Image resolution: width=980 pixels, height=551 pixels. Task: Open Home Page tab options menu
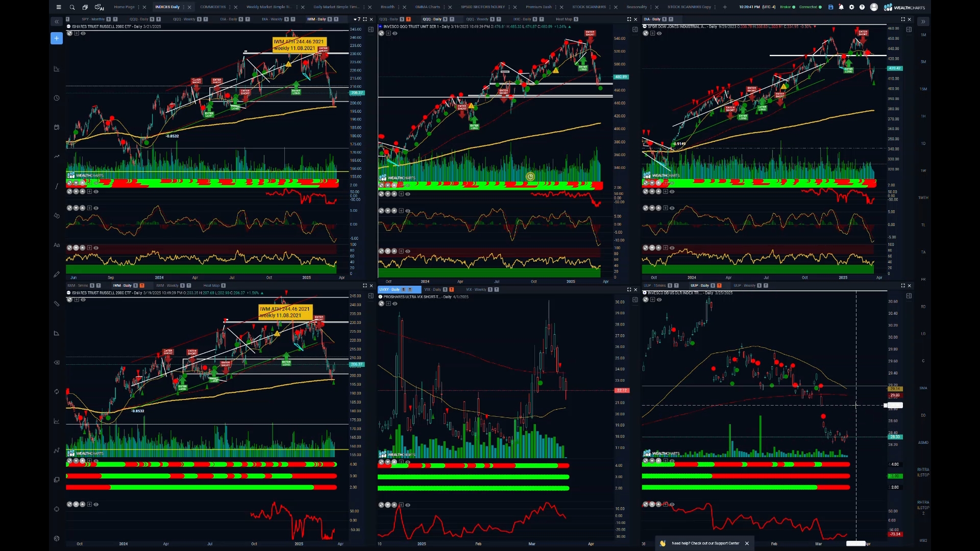pos(138,7)
